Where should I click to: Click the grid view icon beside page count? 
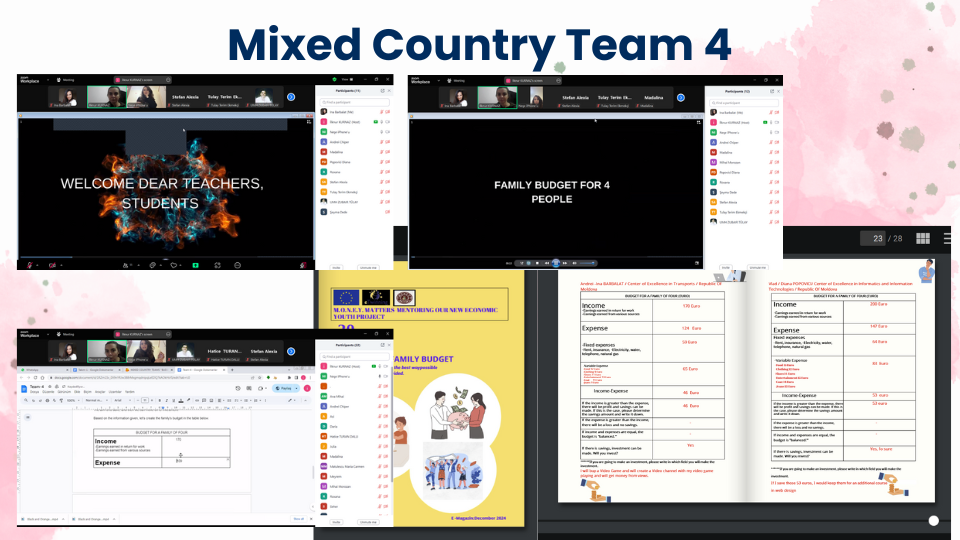(x=923, y=238)
